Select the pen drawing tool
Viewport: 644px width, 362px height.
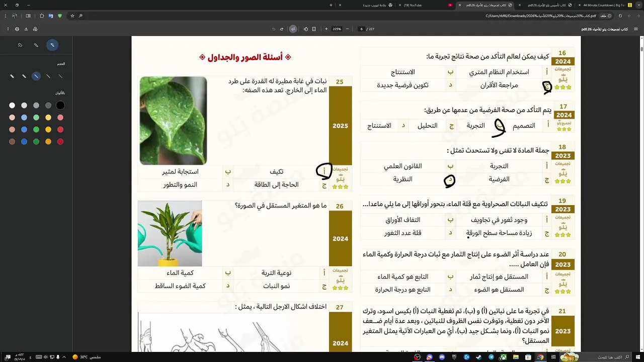pos(52,45)
